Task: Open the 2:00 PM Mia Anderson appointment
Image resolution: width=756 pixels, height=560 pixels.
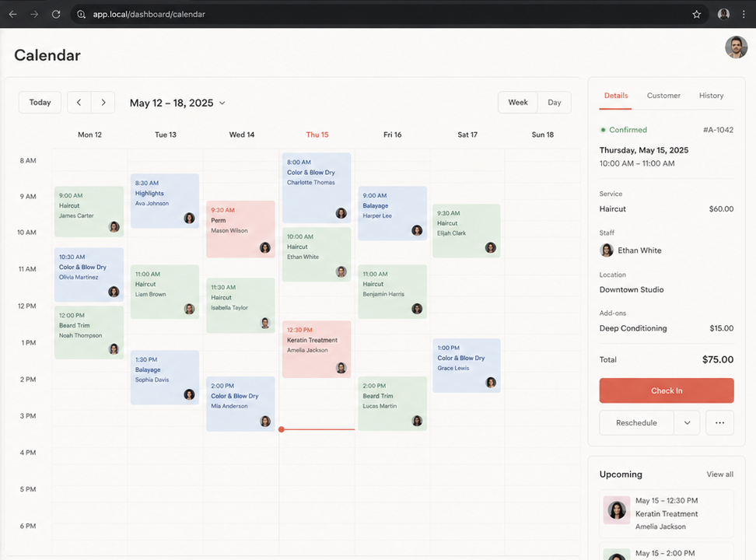Action: tap(240, 404)
